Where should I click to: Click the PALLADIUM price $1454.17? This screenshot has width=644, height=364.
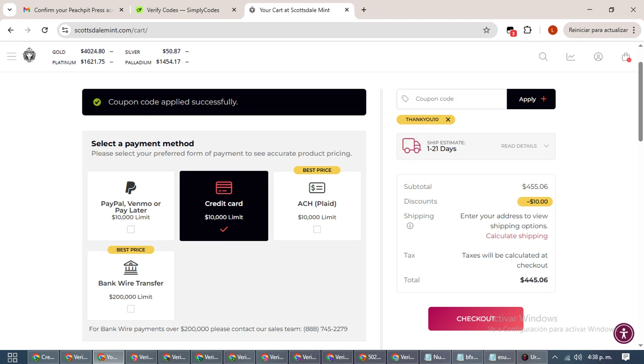point(168,62)
